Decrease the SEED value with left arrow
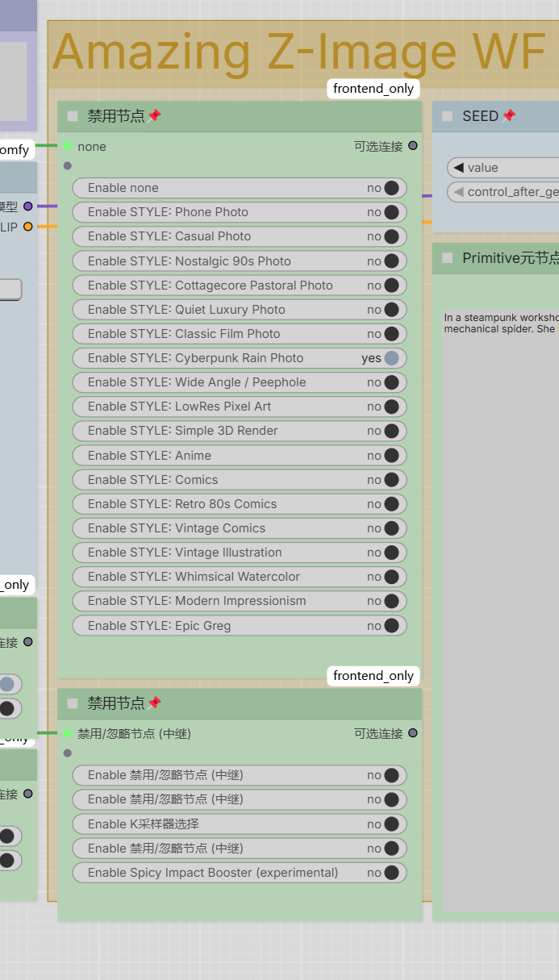The width and height of the screenshot is (559, 980). tap(458, 168)
